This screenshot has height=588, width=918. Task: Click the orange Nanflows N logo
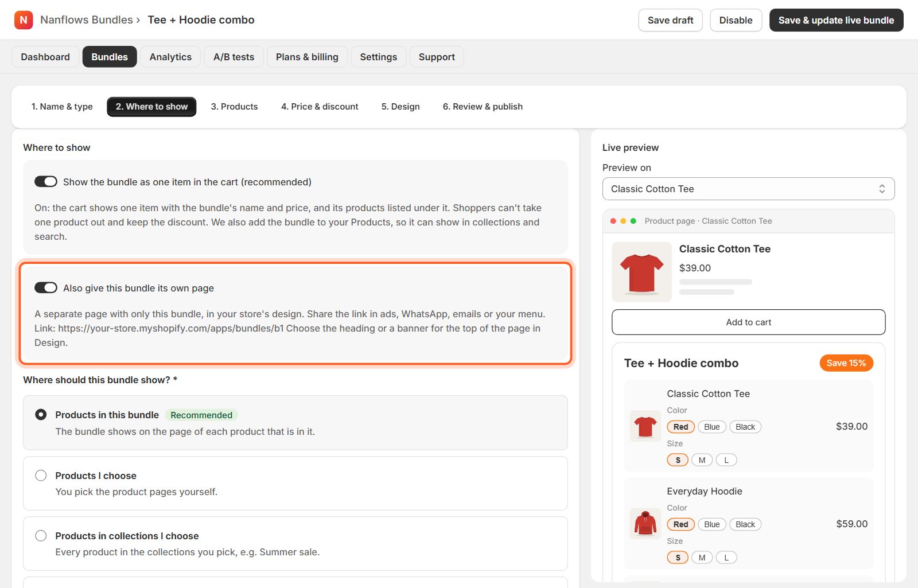(x=24, y=20)
